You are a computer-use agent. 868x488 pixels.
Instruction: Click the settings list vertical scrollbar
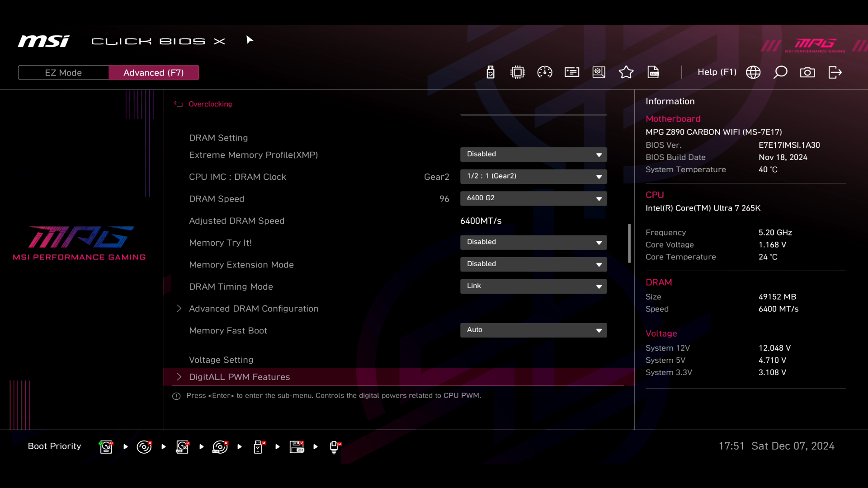629,243
